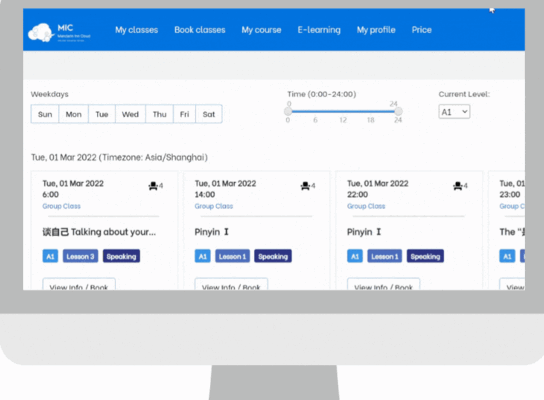Click the Pinyin I title at 22:00

364,232
